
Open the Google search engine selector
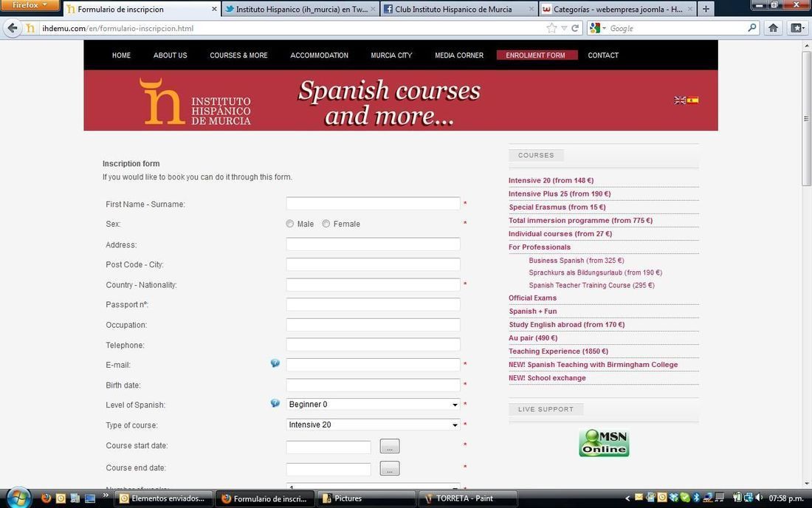click(x=597, y=28)
